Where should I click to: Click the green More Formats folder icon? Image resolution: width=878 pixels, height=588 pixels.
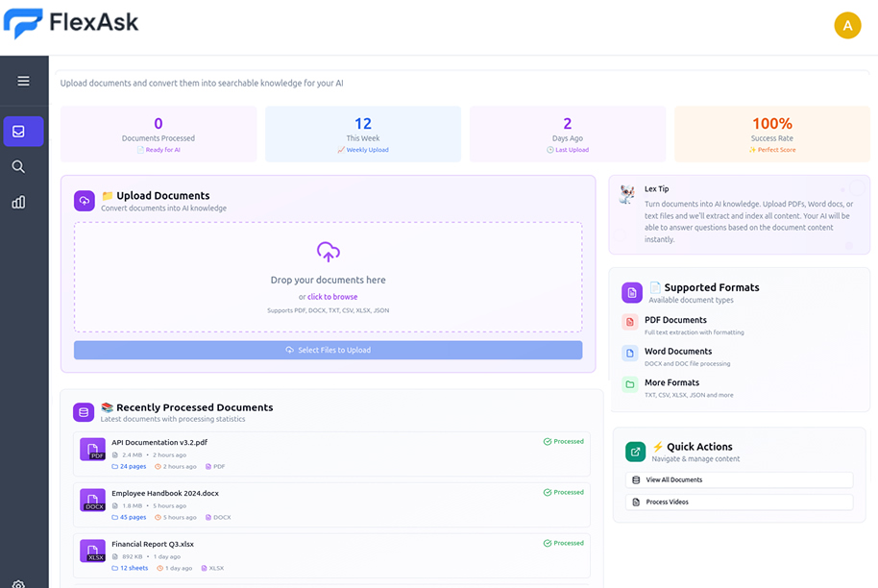click(630, 384)
